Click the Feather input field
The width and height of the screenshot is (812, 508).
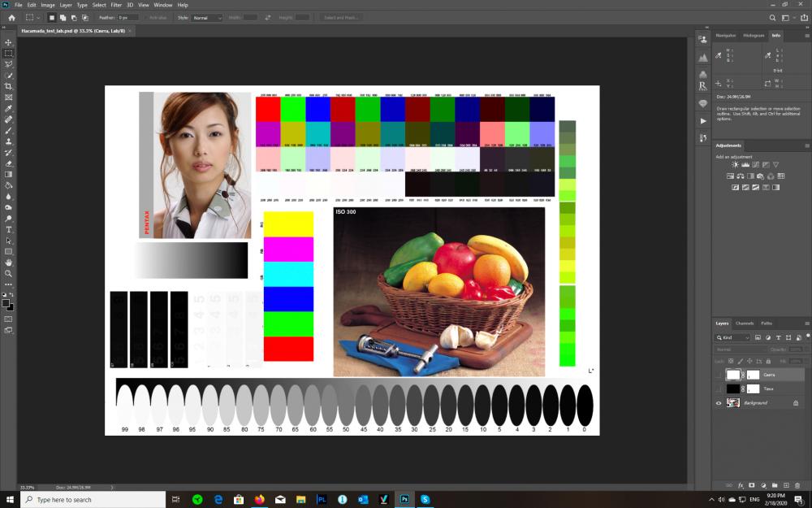coord(127,18)
